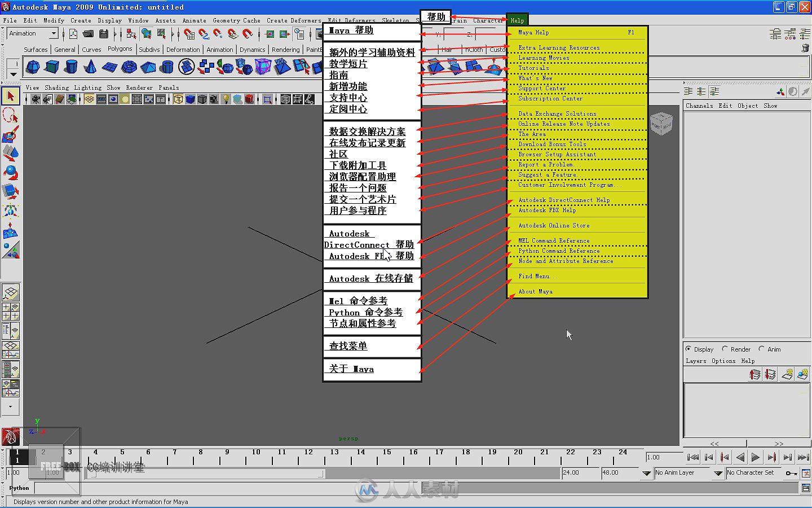Click the Play backwards button
Viewport: 812px width, 508px height.
(x=740, y=457)
